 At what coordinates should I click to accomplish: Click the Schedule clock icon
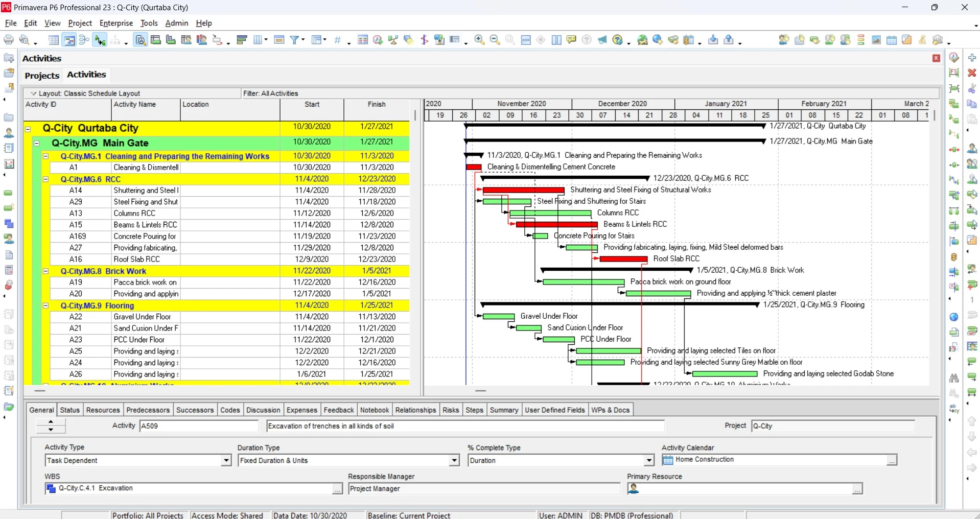[378, 40]
